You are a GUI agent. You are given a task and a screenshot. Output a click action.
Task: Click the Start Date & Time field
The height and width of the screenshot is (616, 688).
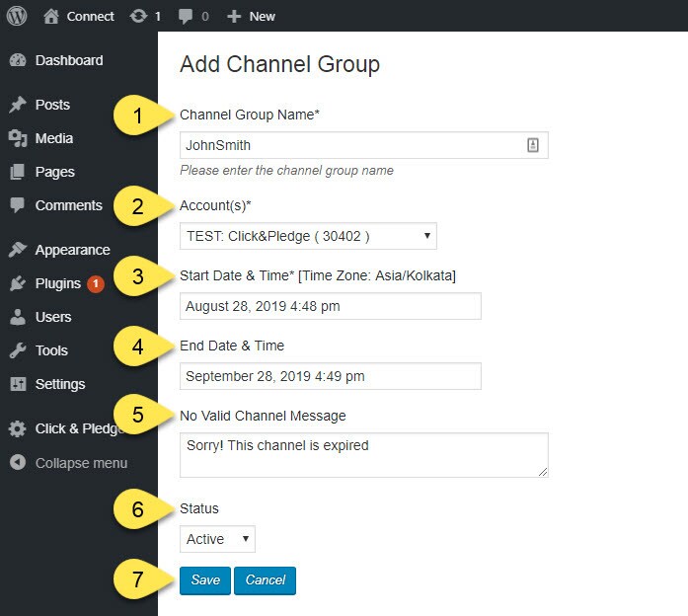pyautogui.click(x=331, y=306)
